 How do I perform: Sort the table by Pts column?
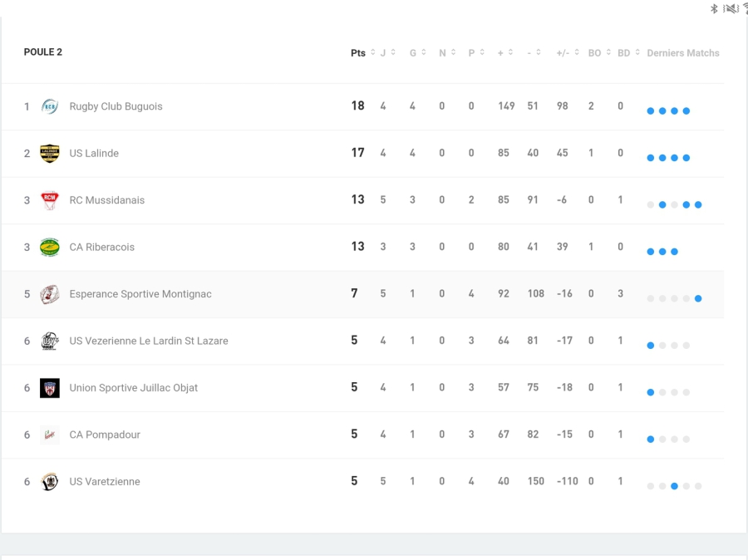click(x=358, y=53)
